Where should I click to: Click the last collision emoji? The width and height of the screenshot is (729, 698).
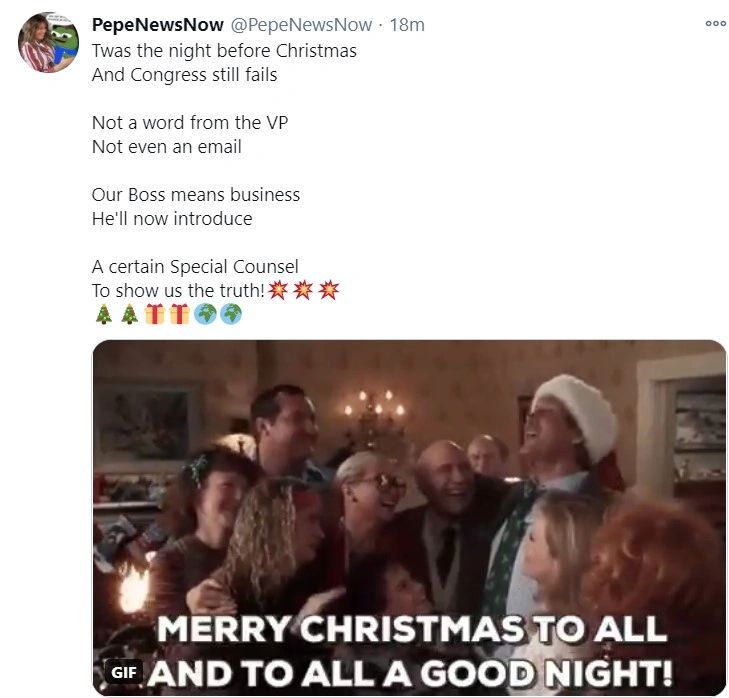tap(328, 291)
